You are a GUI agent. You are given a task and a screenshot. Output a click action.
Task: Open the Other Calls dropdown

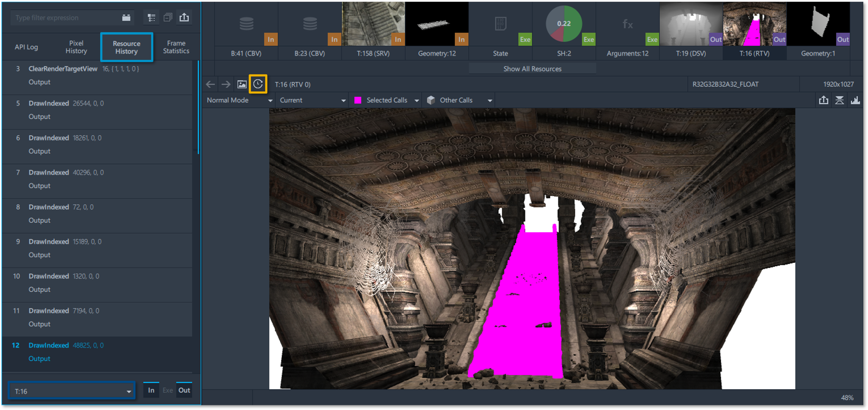(459, 100)
